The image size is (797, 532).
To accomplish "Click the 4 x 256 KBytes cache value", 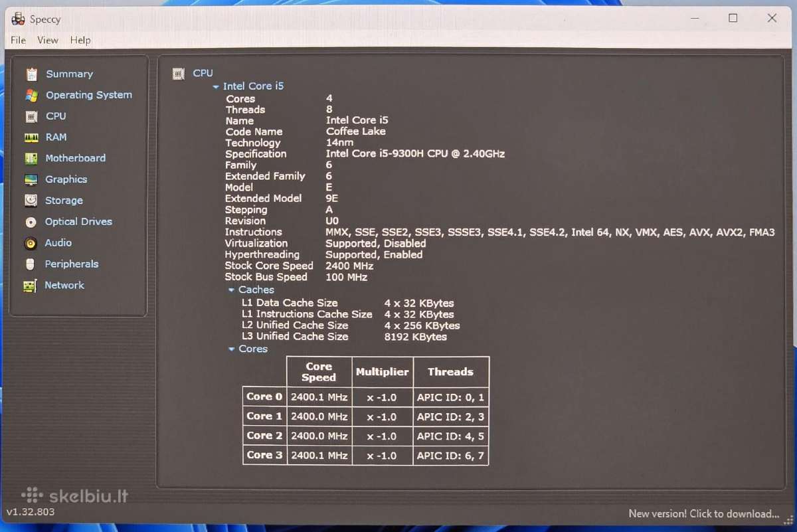I will tap(422, 325).
